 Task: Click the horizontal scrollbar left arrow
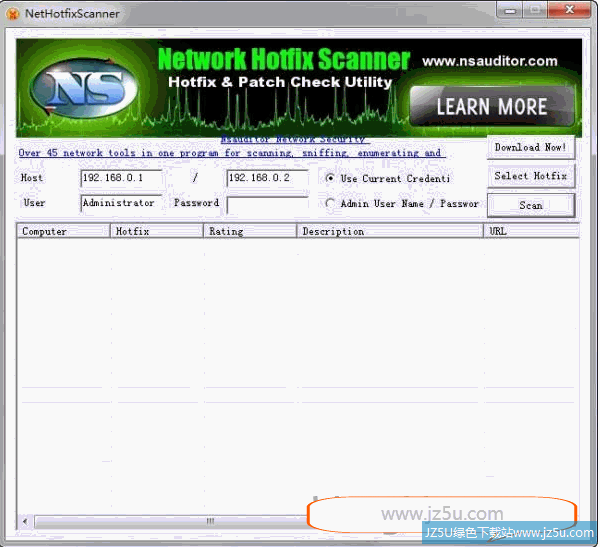pyautogui.click(x=25, y=522)
